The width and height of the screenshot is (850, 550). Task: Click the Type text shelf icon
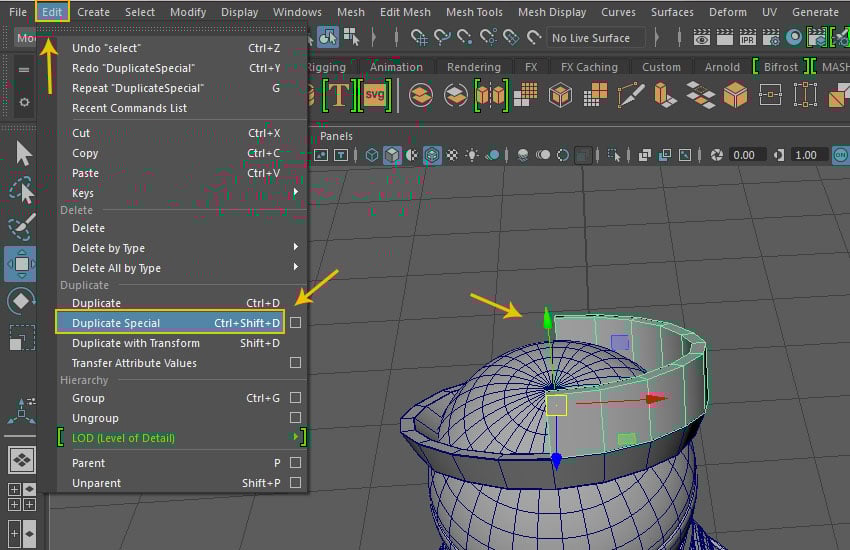(339, 95)
